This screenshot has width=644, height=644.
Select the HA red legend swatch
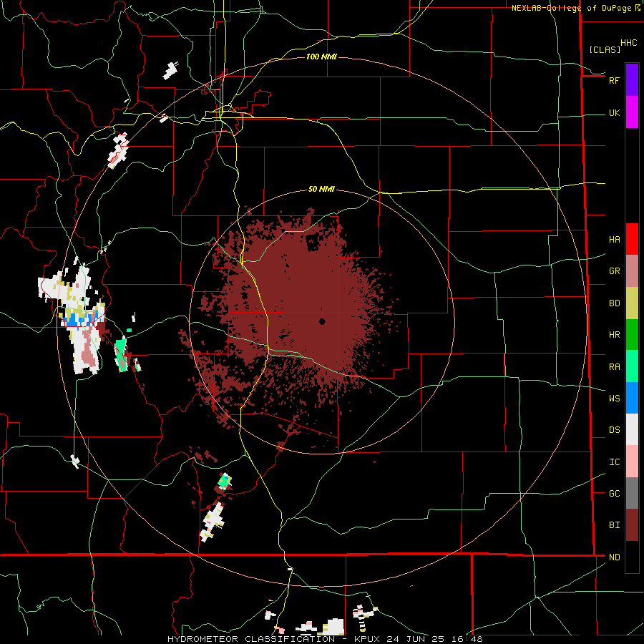pos(632,239)
